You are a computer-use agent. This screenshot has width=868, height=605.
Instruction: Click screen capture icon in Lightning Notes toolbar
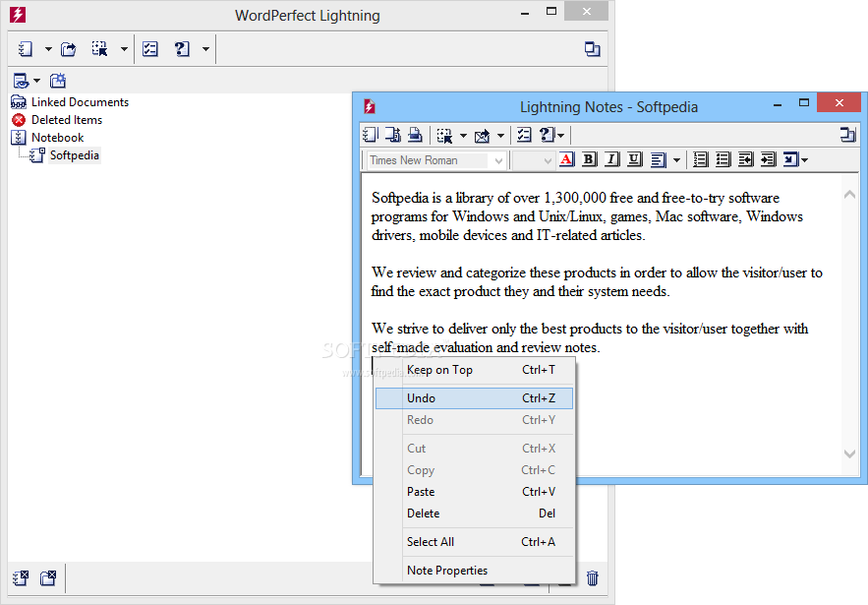point(444,135)
